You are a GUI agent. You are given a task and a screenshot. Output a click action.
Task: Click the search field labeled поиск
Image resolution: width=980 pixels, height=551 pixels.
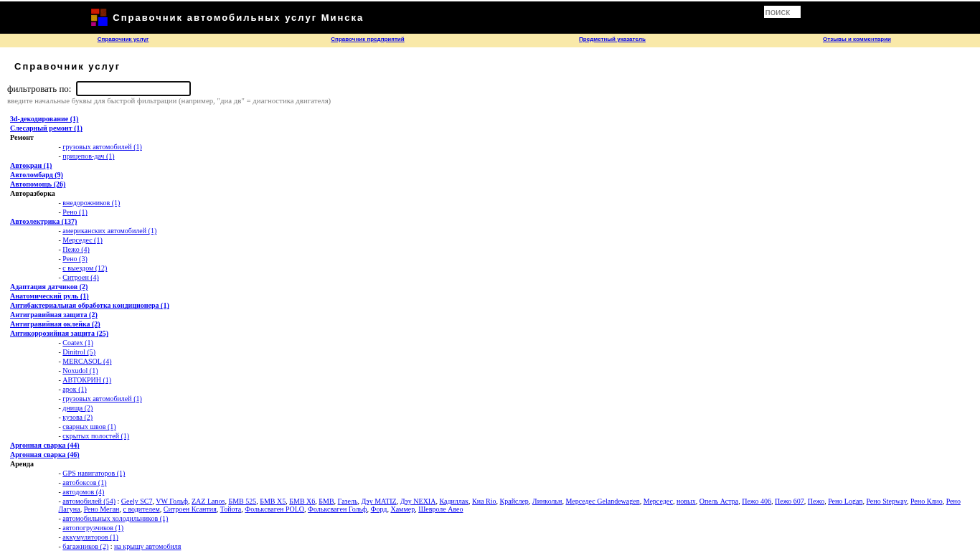pos(782,11)
